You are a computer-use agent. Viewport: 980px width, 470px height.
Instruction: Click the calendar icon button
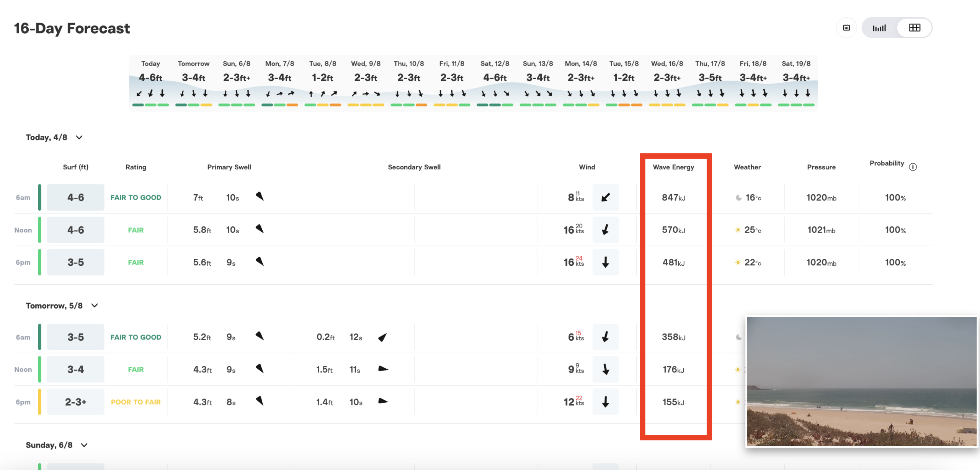846,28
